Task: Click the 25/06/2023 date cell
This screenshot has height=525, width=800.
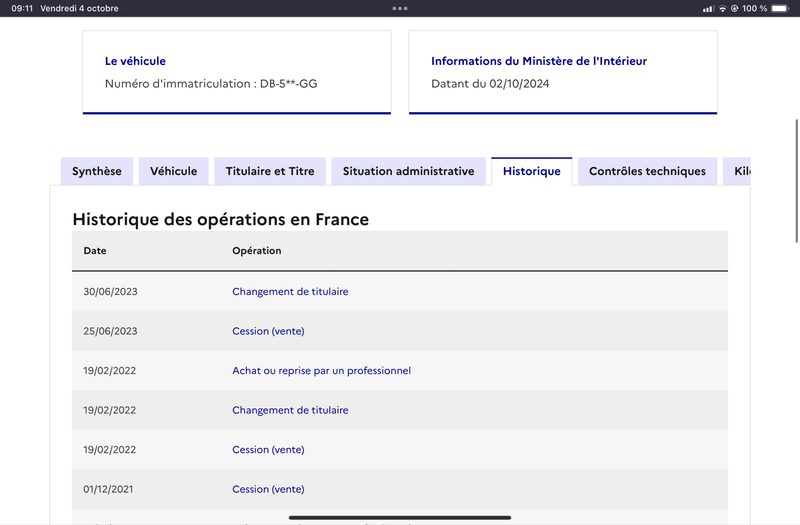Action: pyautogui.click(x=110, y=331)
